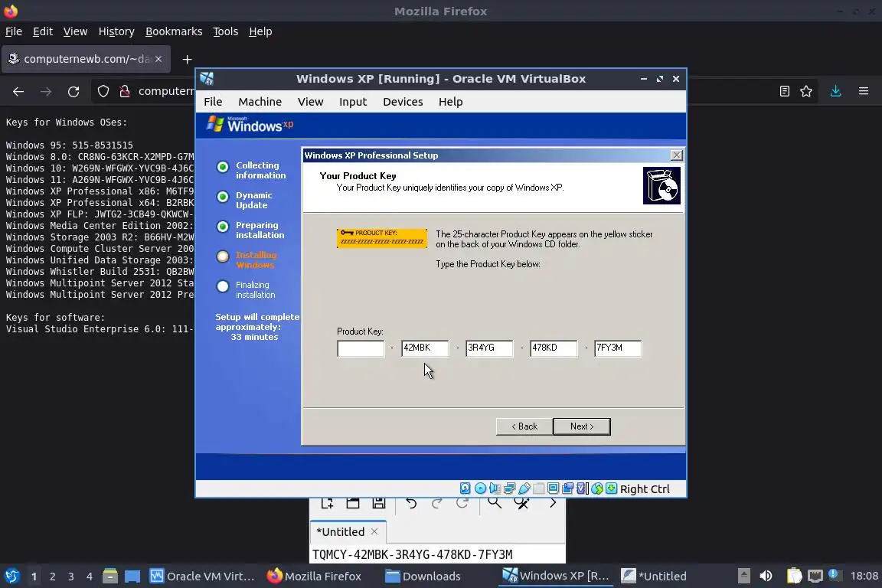Click Back in Windows XP Setup
The height and width of the screenshot is (588, 882).
click(524, 426)
